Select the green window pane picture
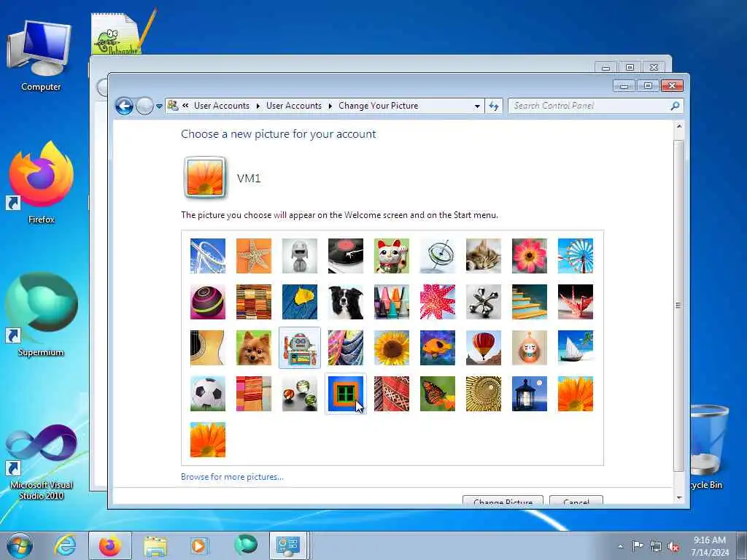This screenshot has height=560, width=747. [x=346, y=394]
